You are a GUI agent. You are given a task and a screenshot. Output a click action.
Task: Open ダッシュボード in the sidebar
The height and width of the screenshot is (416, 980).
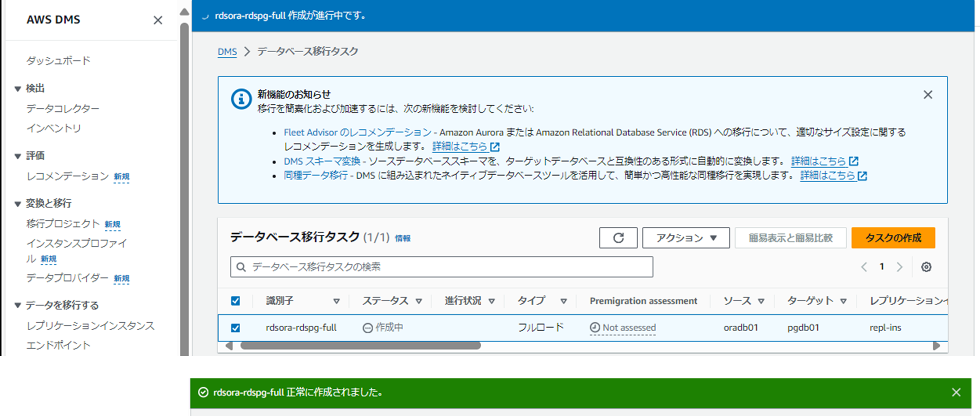58,61
